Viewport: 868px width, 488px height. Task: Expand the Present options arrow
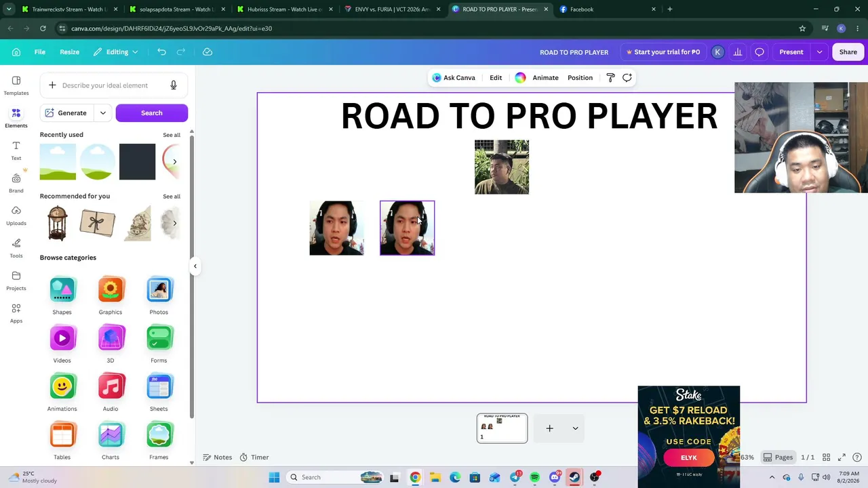(819, 52)
